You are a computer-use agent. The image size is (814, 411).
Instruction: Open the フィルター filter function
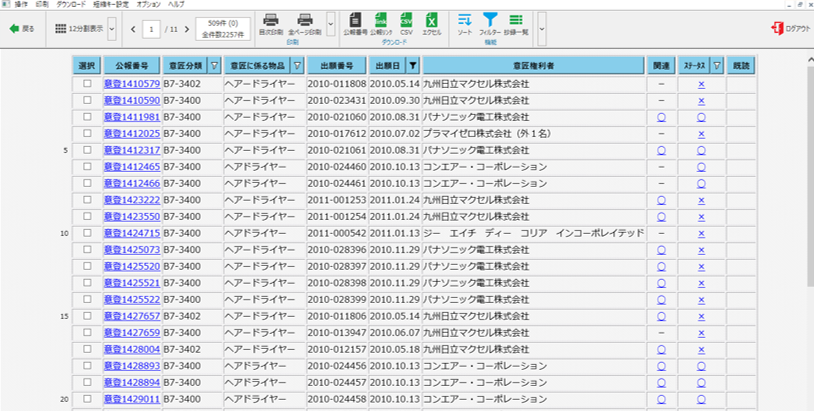[490, 24]
